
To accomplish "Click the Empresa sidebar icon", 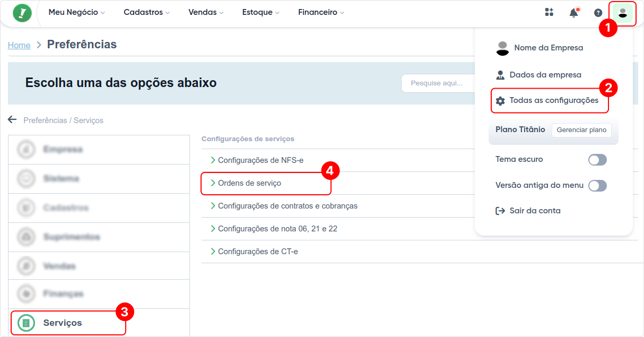I will (26, 150).
